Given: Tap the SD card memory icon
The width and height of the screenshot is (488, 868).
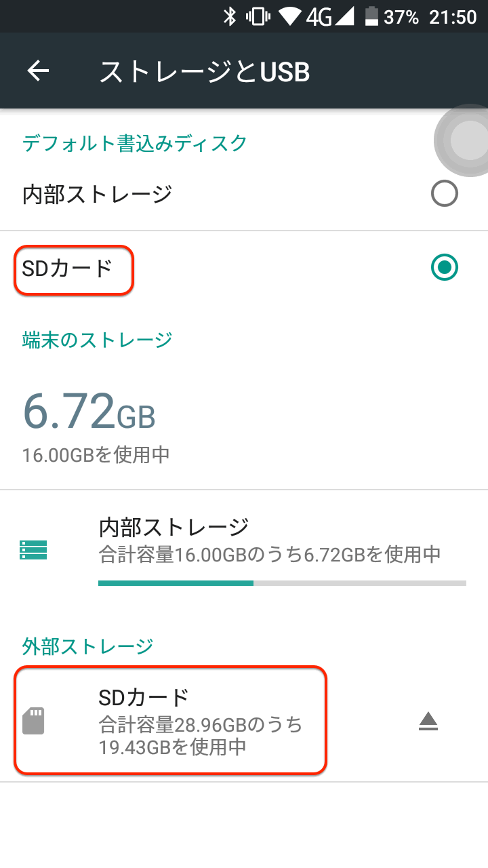Looking at the screenshot, I should (33, 721).
